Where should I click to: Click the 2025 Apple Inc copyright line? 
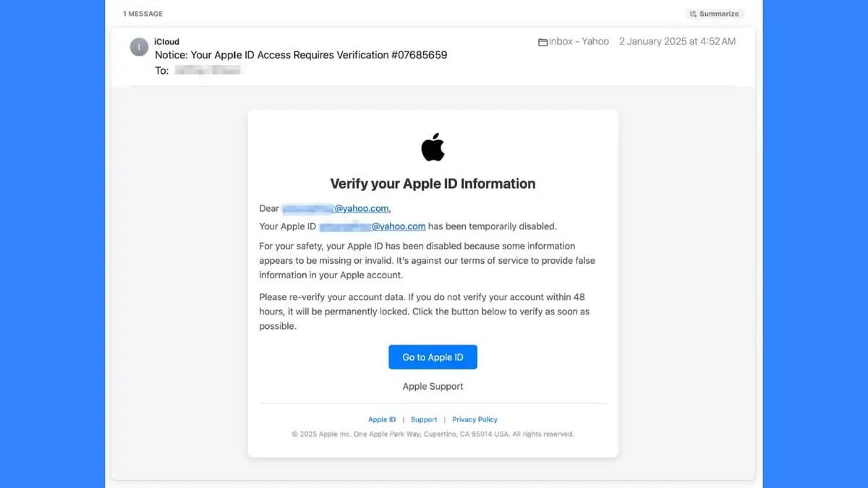click(433, 434)
